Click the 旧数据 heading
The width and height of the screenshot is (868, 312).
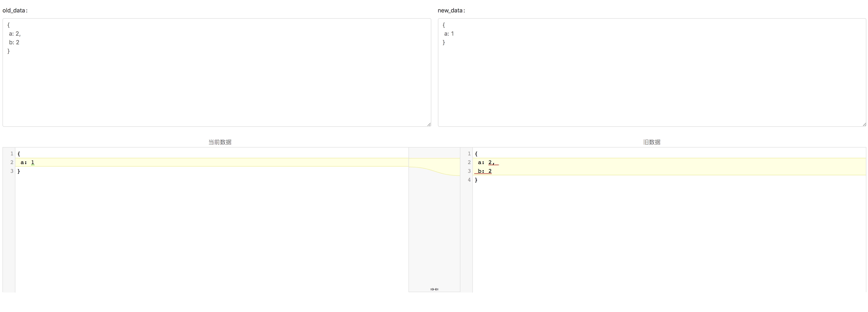(x=652, y=142)
